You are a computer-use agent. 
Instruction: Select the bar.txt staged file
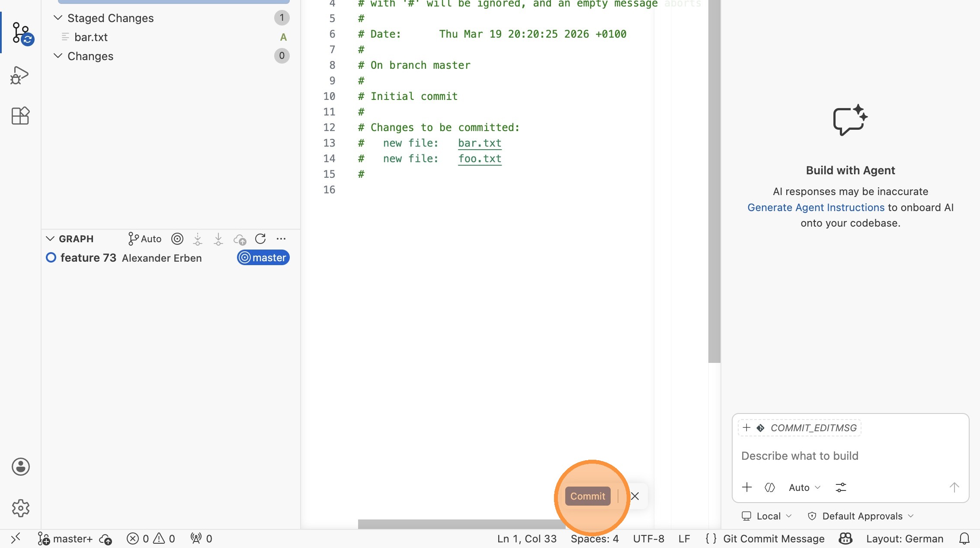click(91, 37)
